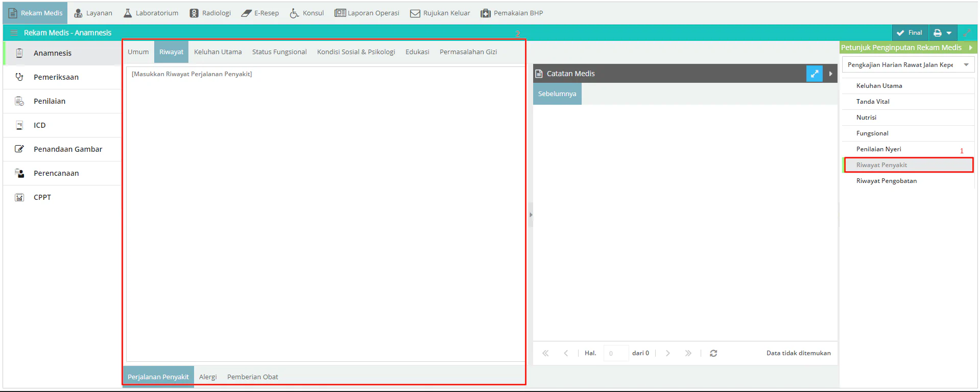Select ICD in the sidebar

[x=62, y=125]
